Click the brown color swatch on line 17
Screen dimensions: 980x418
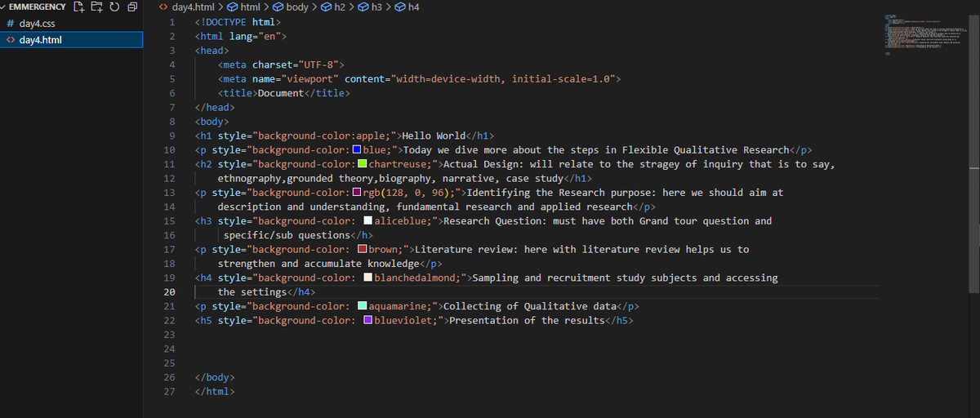click(x=363, y=249)
